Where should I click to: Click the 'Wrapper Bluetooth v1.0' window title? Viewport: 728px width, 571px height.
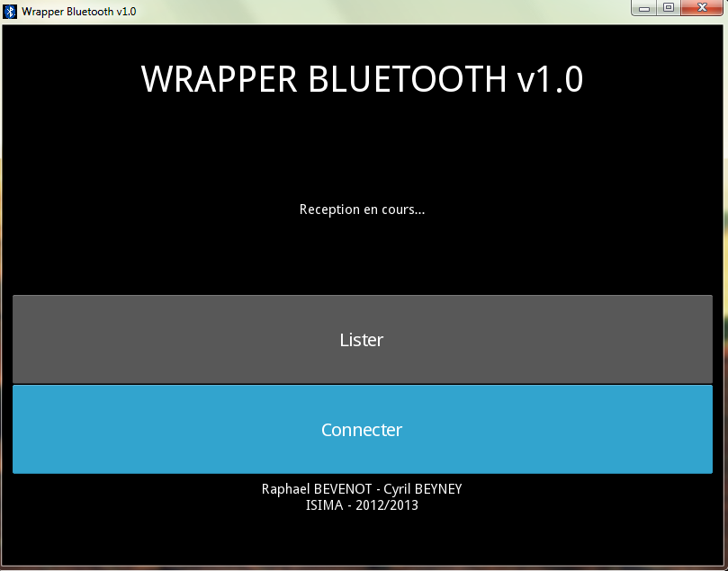click(x=79, y=12)
